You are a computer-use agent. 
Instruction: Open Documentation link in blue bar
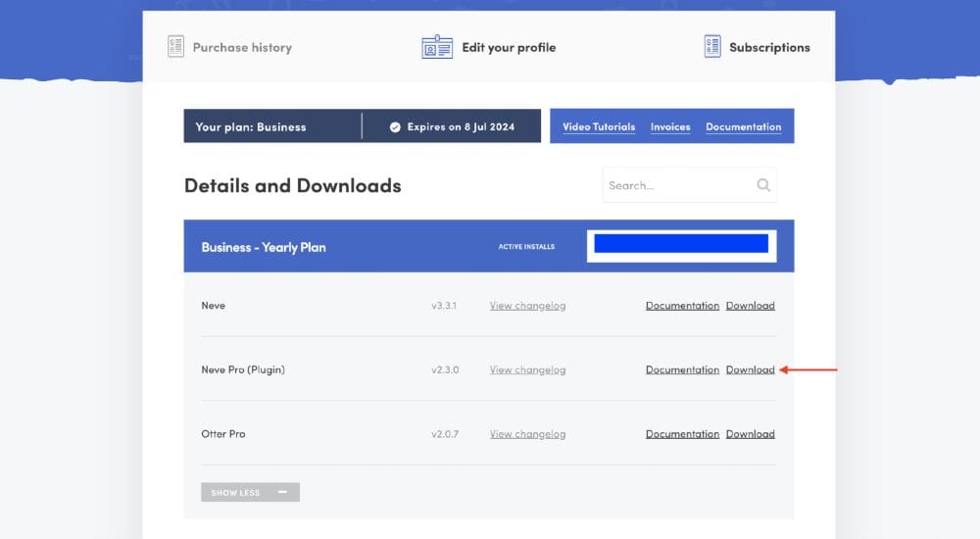tap(744, 127)
